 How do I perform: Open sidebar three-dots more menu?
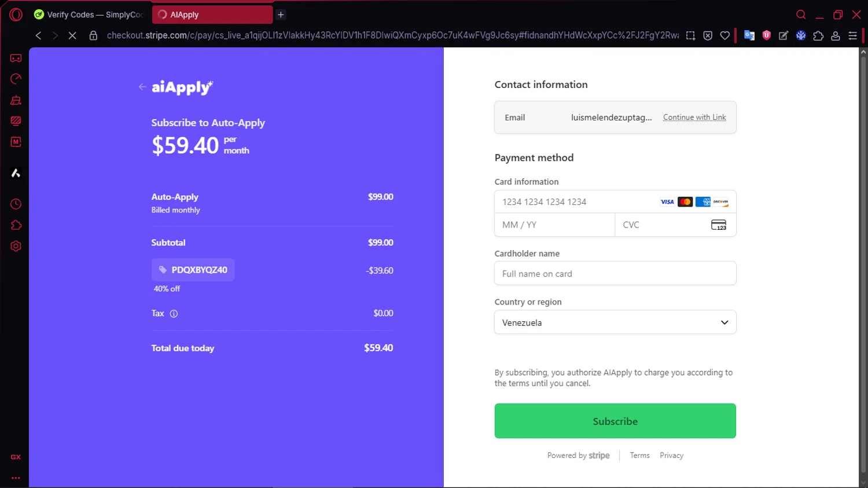16,478
